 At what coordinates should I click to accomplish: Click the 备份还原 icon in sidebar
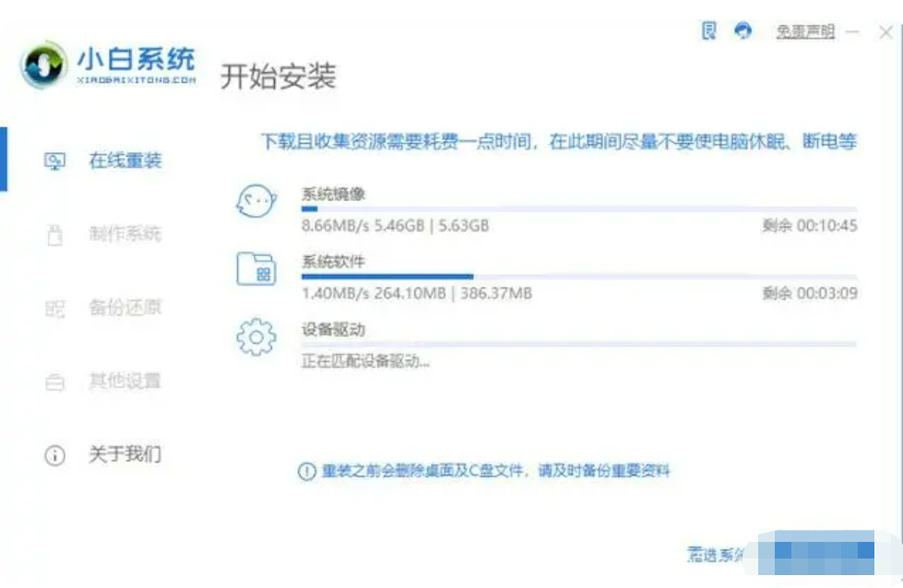click(x=54, y=309)
